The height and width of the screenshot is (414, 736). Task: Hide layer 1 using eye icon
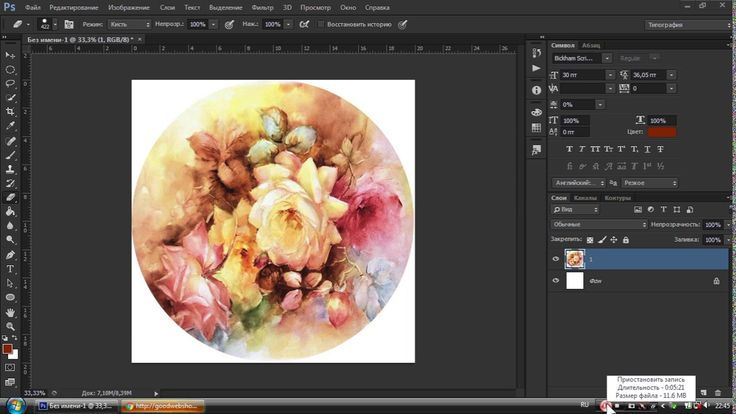[x=556, y=259]
